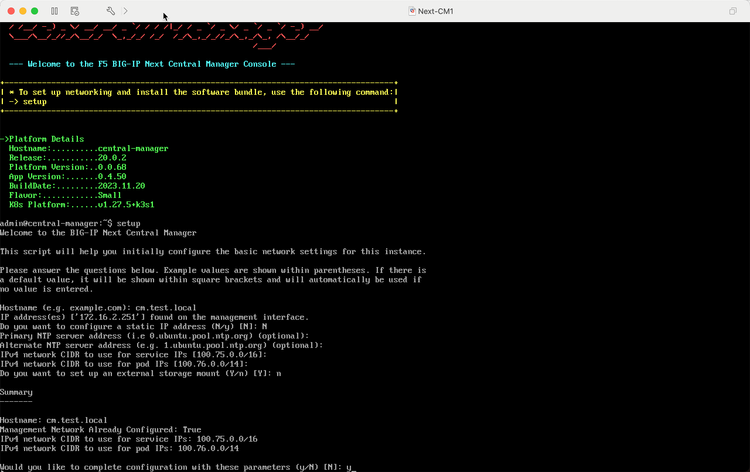Expand the toolbar chevron arrow
The height and width of the screenshot is (472, 750).
(125, 11)
